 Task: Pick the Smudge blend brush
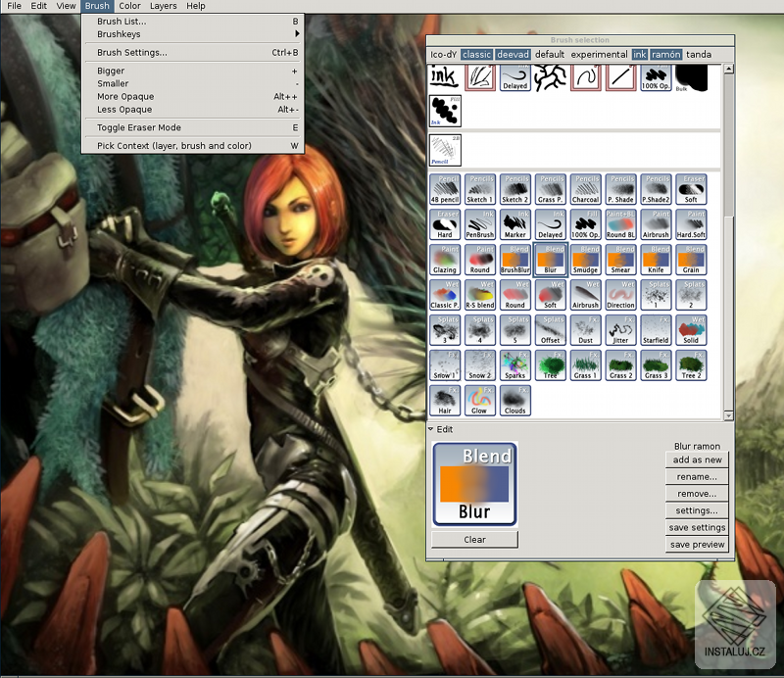tap(585, 260)
